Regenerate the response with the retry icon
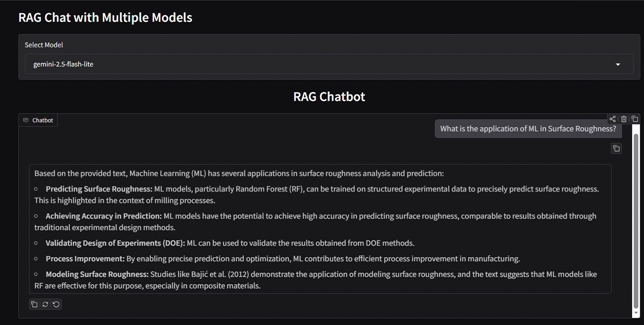The image size is (644, 325). pos(45,304)
